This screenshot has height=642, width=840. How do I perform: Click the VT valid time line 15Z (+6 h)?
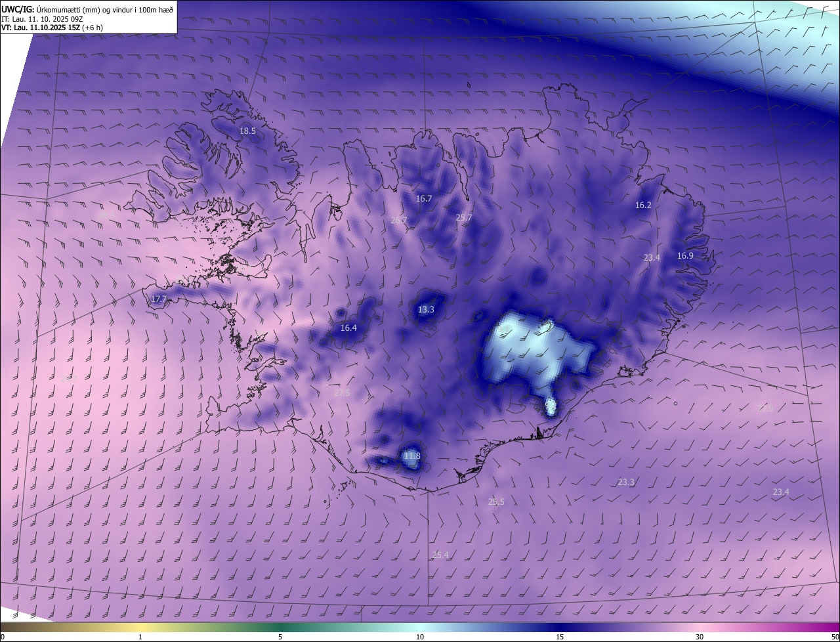pyautogui.click(x=52, y=28)
